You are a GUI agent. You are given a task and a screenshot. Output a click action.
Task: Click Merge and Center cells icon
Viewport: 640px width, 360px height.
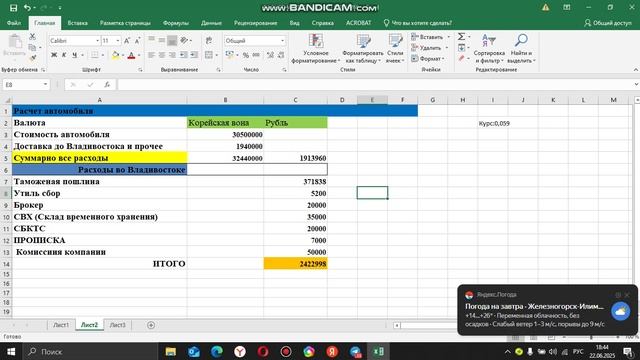209,55
